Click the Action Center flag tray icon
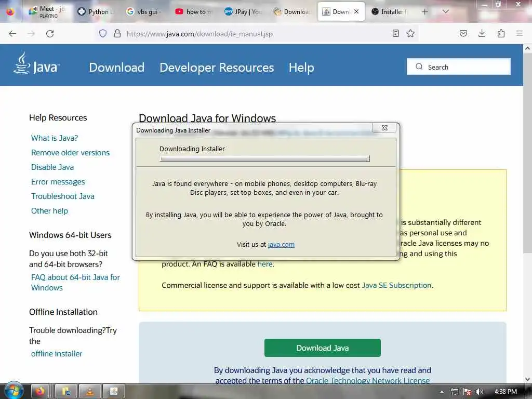This screenshot has height=399, width=532. pos(467,392)
